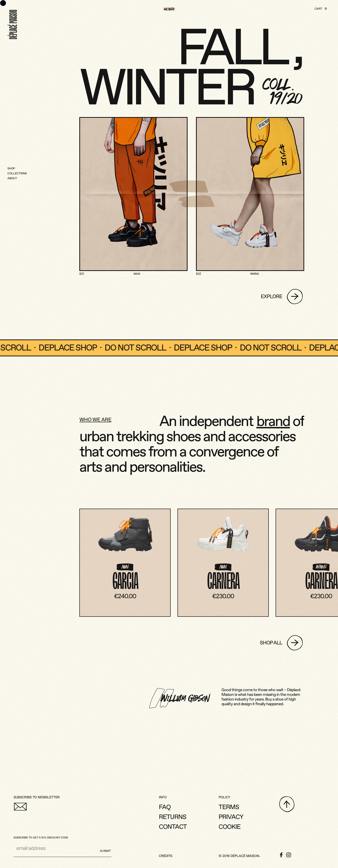
Task: Select About in the side menu
Action: (x=12, y=178)
